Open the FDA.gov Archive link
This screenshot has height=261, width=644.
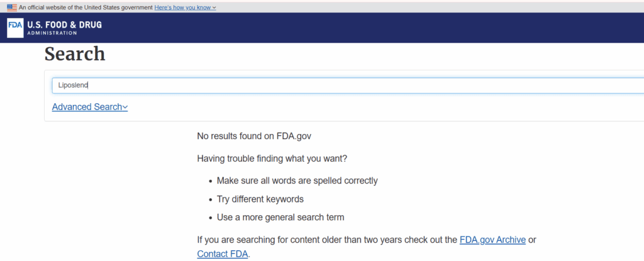[x=492, y=240]
